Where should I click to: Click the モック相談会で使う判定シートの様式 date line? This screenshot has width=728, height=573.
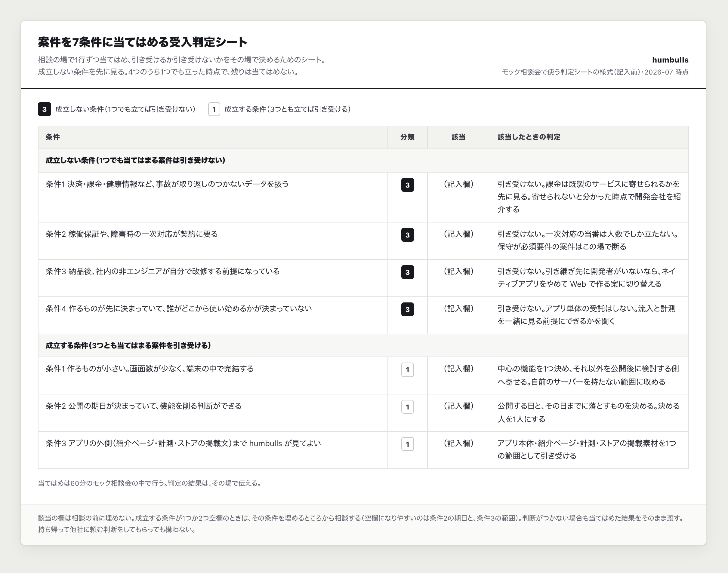click(595, 72)
